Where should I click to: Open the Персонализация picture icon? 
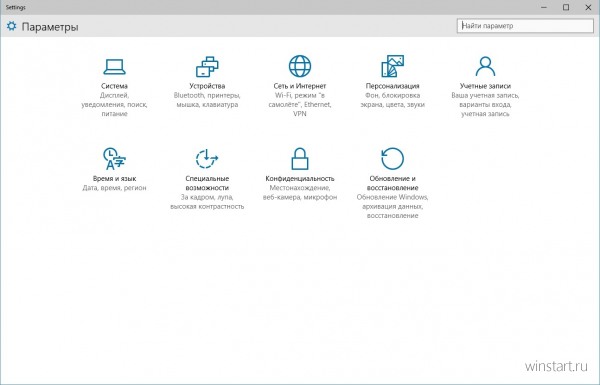pos(393,66)
